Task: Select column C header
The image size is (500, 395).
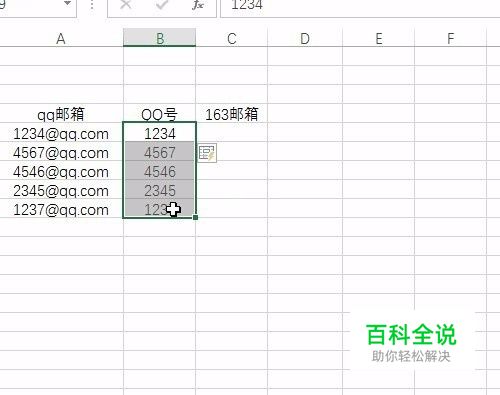Action: point(232,39)
